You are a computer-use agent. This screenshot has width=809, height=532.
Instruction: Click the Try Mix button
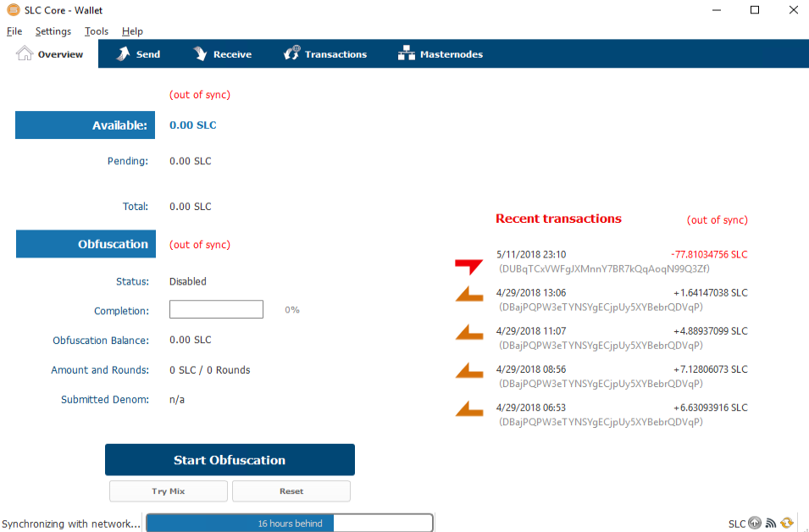pyautogui.click(x=169, y=491)
